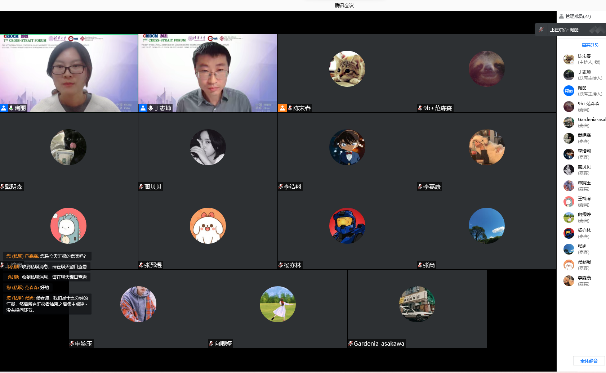606x373 pixels.
Task: Click the Gardenia asakawa street photo avatar
Action: pos(417,304)
